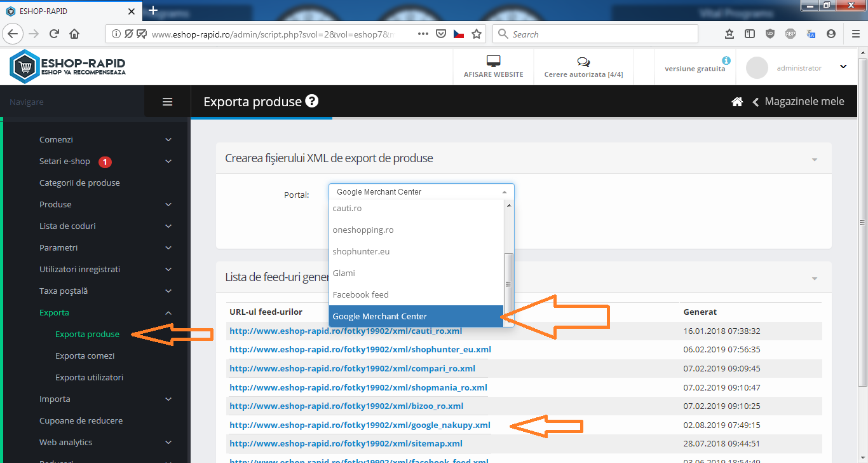Open the Portal dropdown combo box
The width and height of the screenshot is (868, 463).
pos(421,192)
